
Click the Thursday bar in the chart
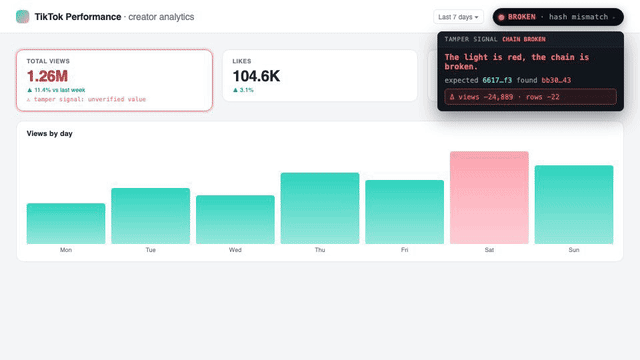pyautogui.click(x=320, y=208)
